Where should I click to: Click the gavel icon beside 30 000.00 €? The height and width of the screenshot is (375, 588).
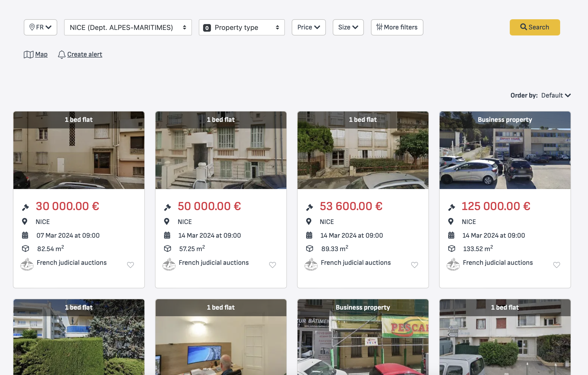25,207
